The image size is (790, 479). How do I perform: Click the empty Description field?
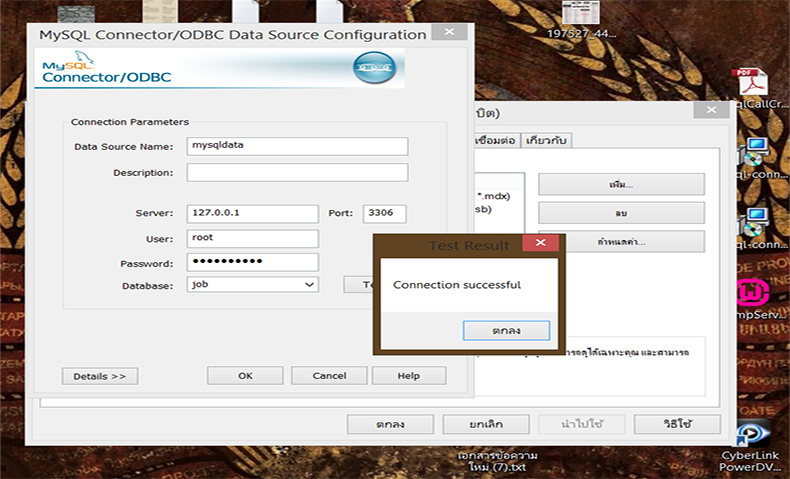click(x=297, y=172)
